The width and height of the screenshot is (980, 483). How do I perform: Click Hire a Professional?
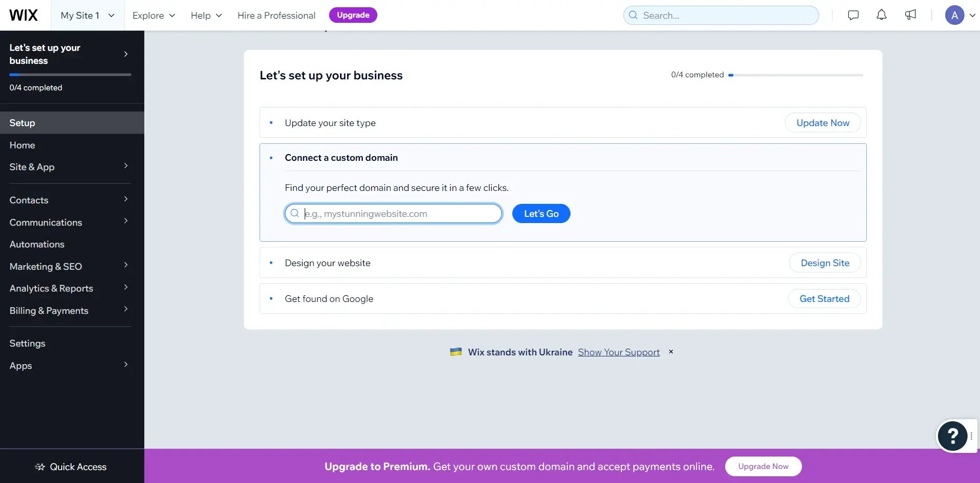click(x=276, y=15)
